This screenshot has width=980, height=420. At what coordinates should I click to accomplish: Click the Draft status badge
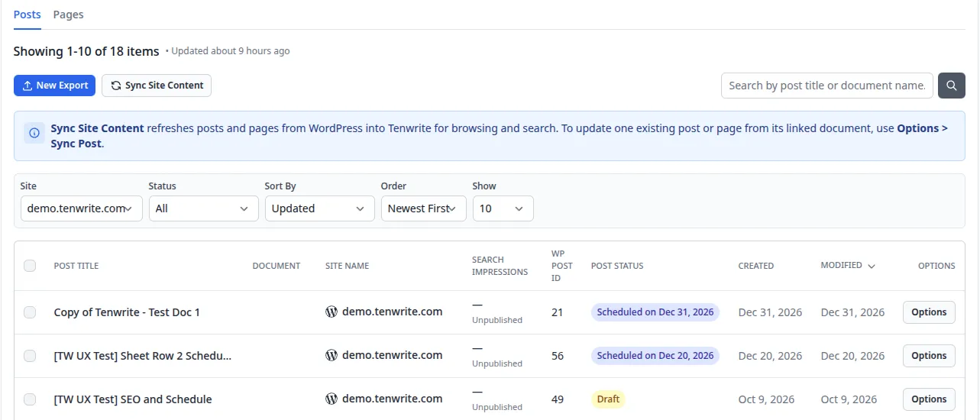tap(608, 399)
